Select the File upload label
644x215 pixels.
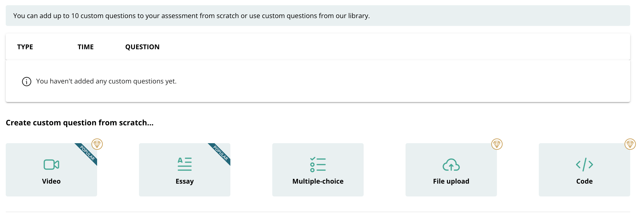point(451,181)
